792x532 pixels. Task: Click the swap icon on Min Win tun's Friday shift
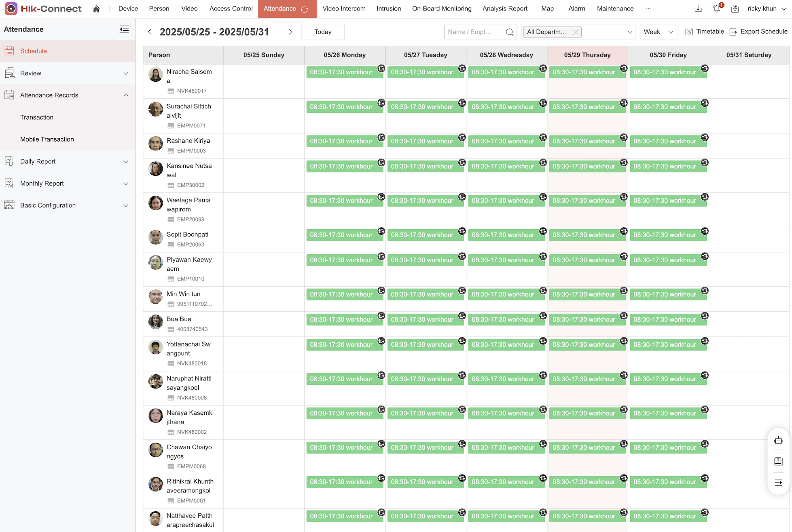pyautogui.click(x=705, y=291)
